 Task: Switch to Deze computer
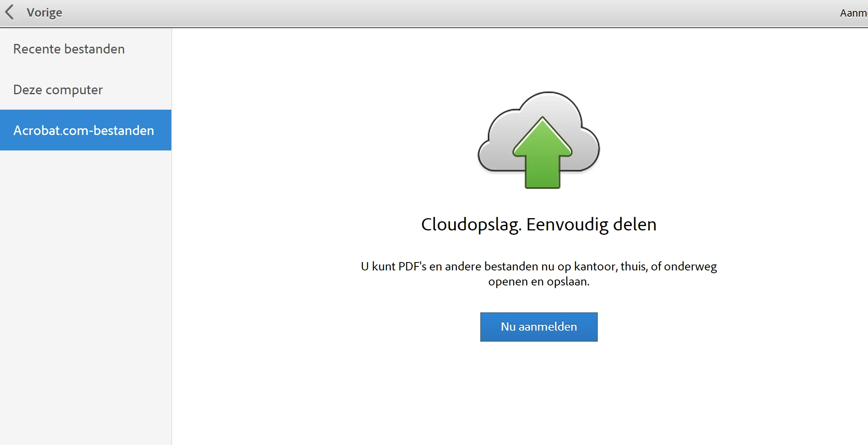click(58, 90)
